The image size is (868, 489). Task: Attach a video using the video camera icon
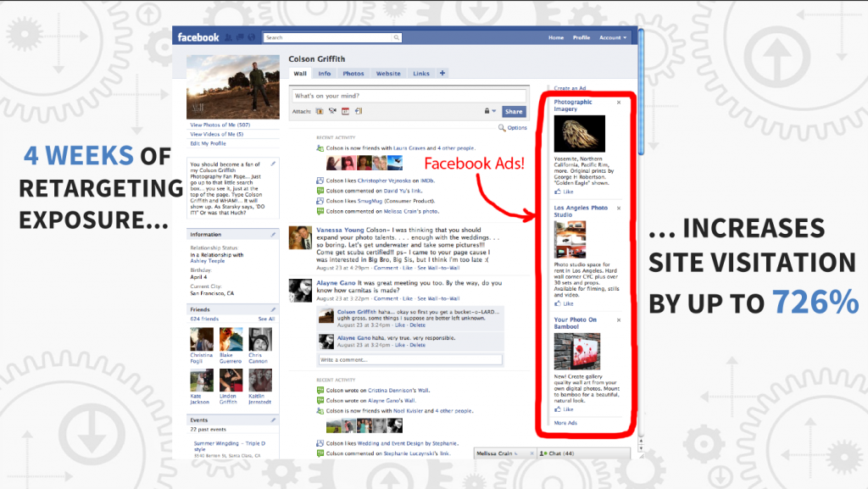tap(332, 111)
